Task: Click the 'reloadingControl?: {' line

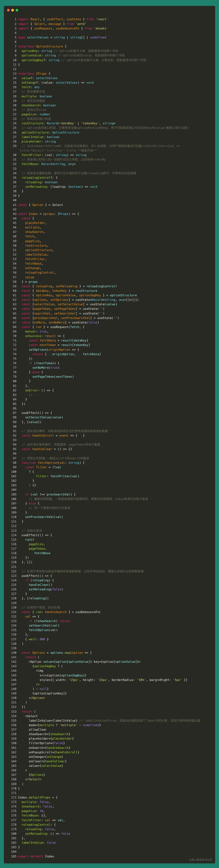Action: tap(39, 178)
